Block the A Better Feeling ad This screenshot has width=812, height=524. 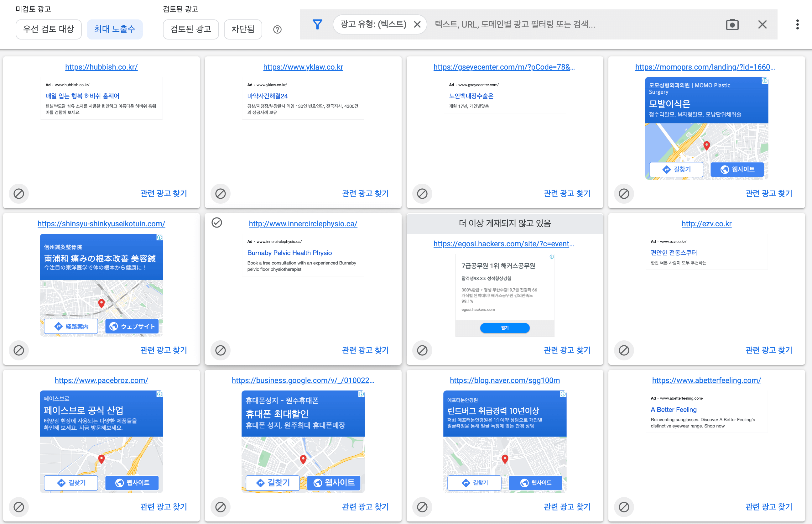pyautogui.click(x=624, y=507)
